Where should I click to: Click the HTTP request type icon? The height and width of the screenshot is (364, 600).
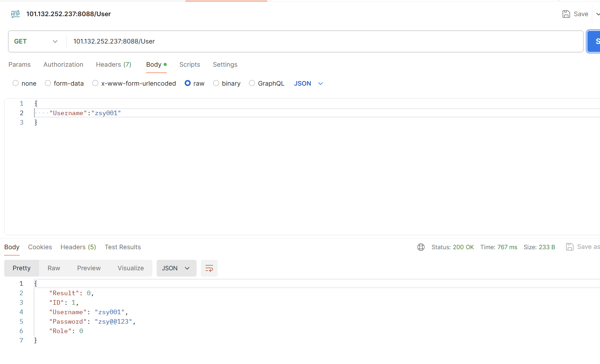tap(15, 14)
